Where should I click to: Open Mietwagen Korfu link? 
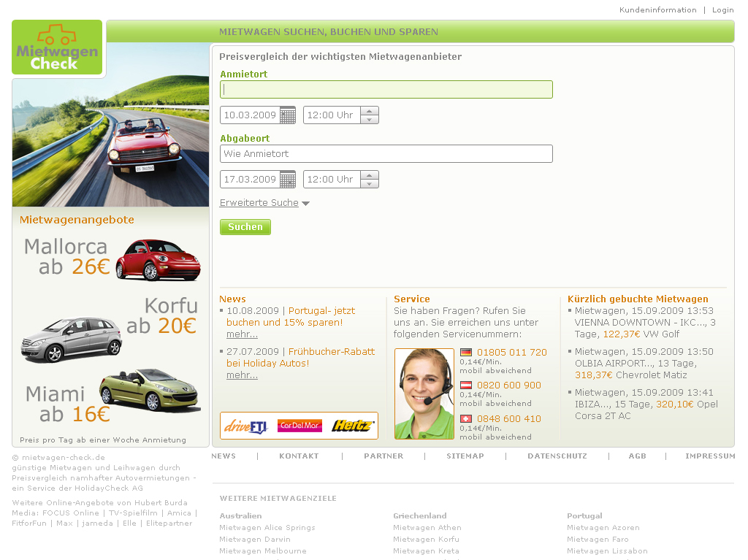point(426,539)
